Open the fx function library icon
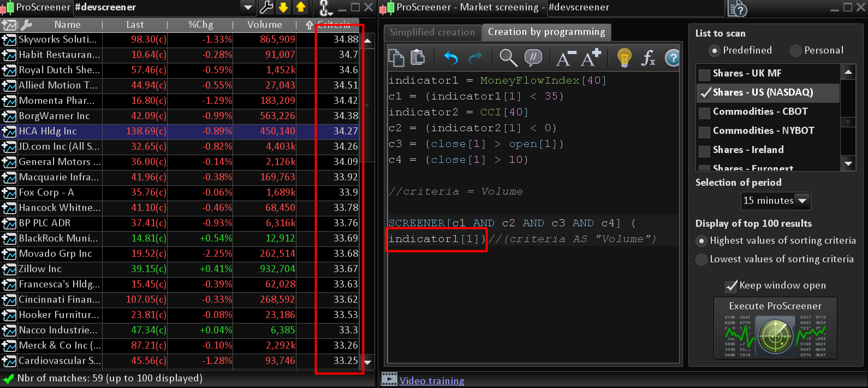This screenshot has width=868, height=388. pyautogui.click(x=648, y=57)
